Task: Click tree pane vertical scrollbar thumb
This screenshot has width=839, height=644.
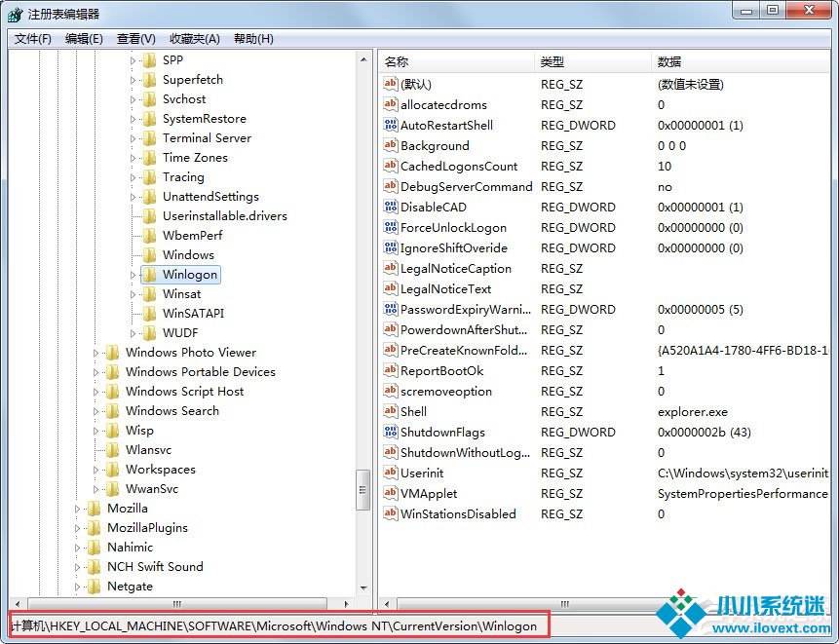Action: point(363,490)
